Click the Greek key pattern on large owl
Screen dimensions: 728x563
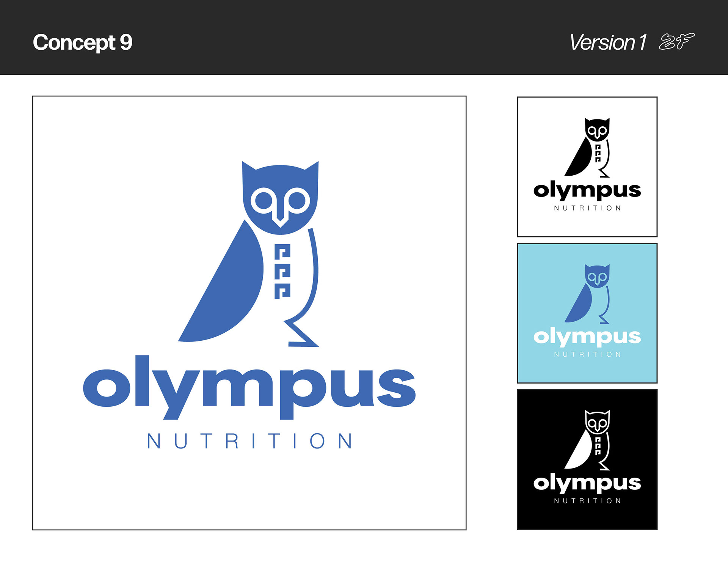click(x=282, y=272)
